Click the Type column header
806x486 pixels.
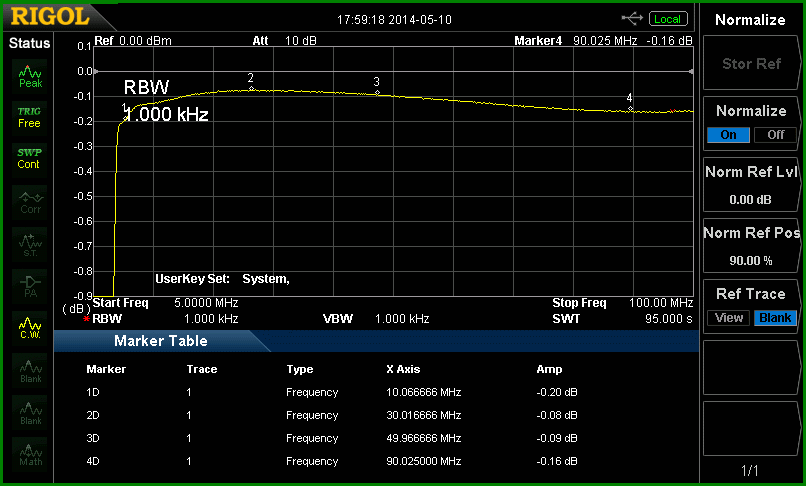tap(300, 369)
